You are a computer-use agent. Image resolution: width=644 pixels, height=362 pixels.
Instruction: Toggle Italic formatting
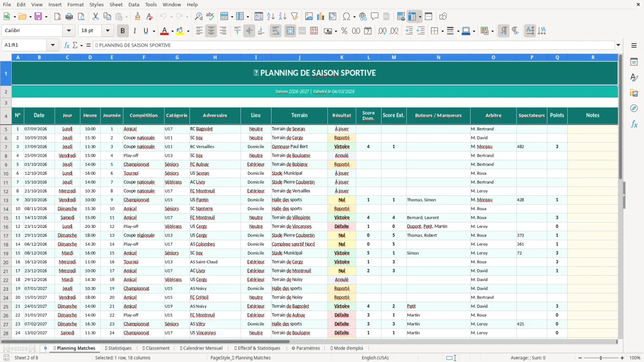(134, 31)
